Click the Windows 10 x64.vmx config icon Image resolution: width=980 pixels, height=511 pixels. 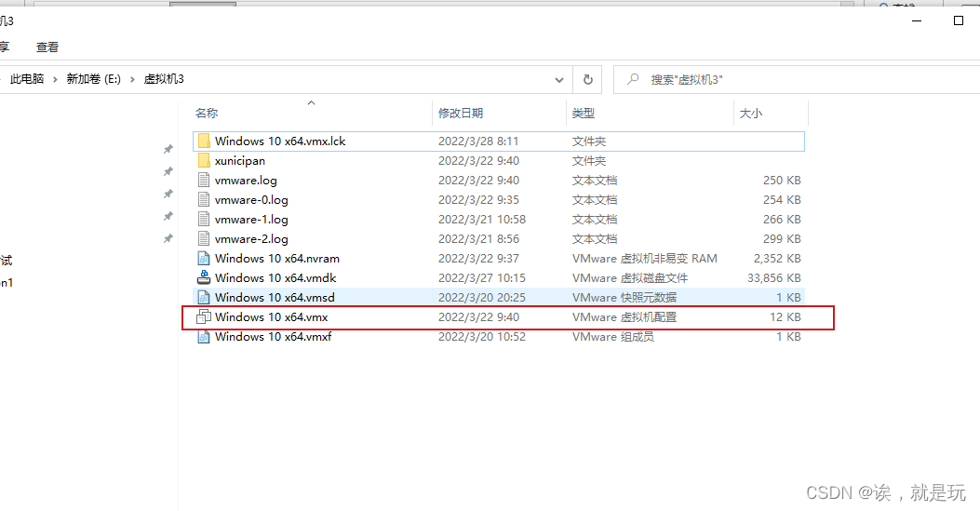(204, 316)
